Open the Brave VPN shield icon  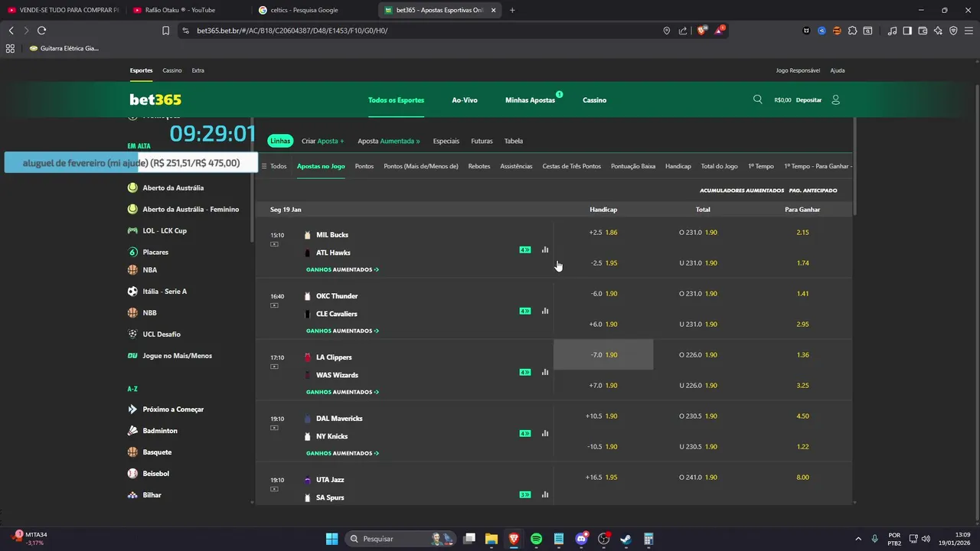(x=953, y=31)
